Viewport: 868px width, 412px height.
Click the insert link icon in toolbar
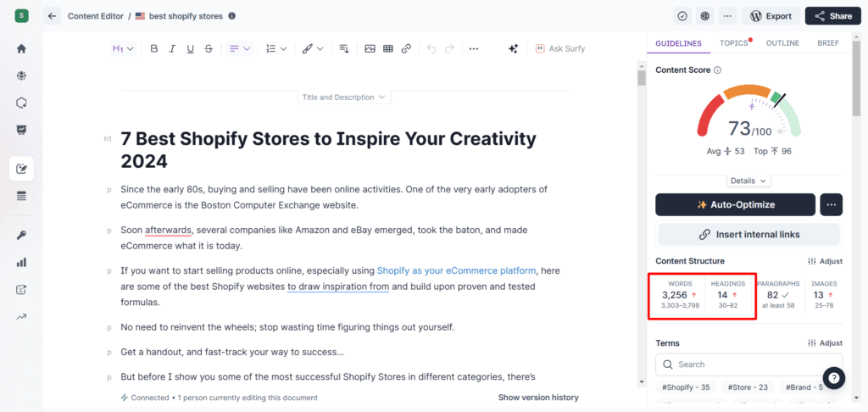(406, 48)
